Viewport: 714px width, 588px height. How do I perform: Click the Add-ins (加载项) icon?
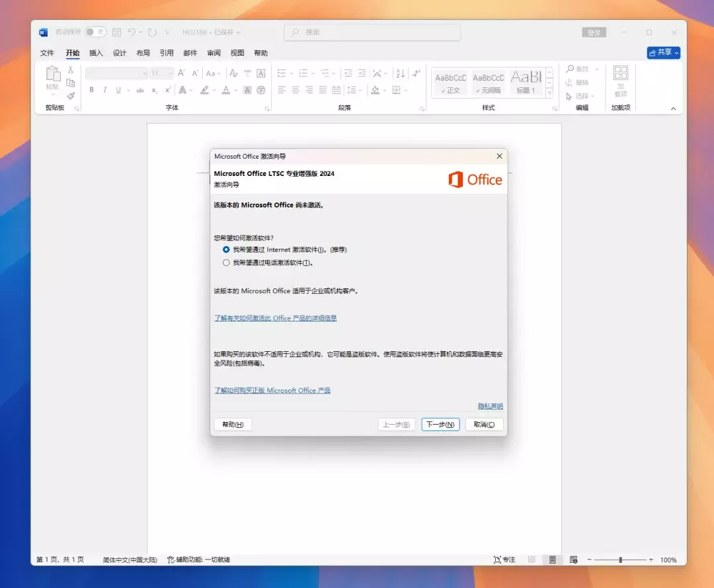pos(620,81)
